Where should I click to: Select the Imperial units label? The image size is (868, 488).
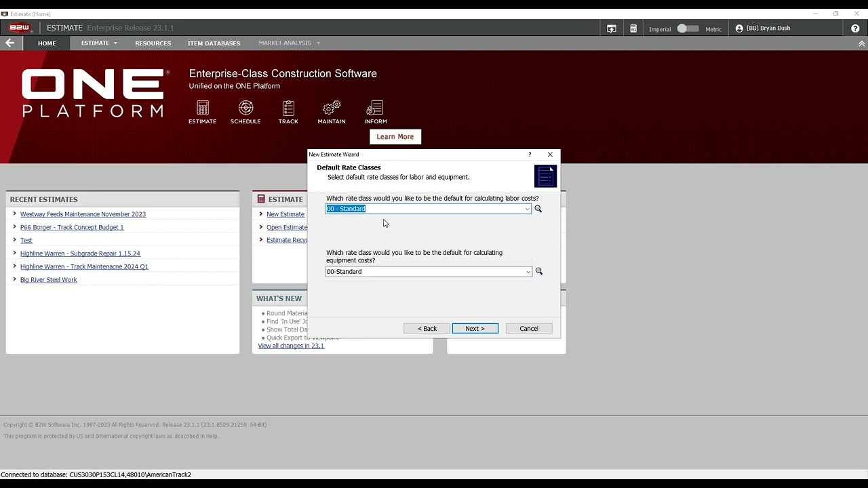pos(660,29)
